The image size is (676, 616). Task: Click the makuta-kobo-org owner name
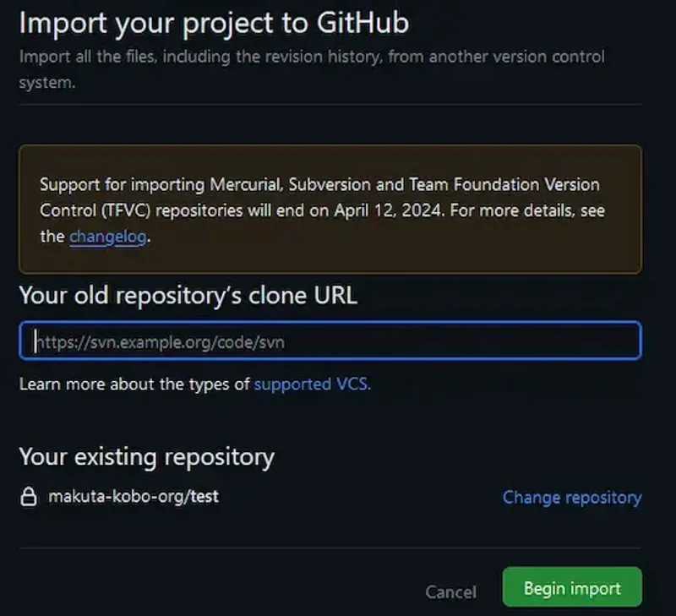pos(116,497)
